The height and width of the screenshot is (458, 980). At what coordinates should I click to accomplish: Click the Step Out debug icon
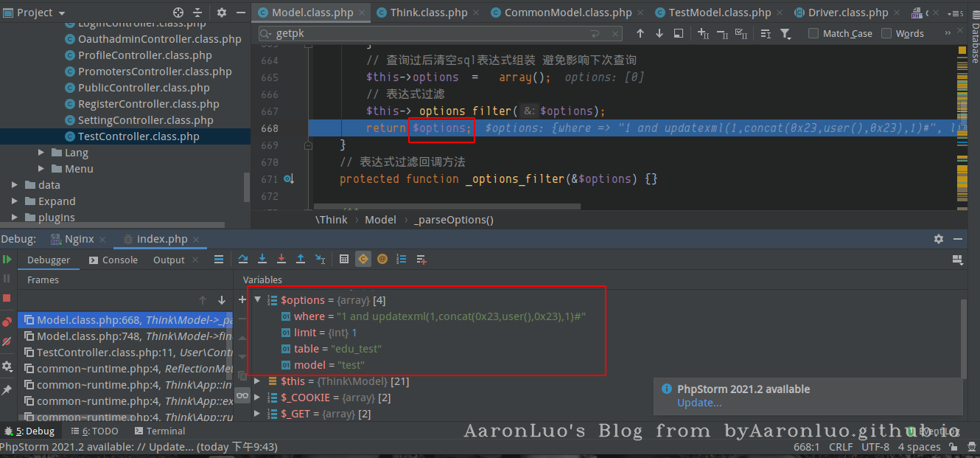tap(301, 259)
